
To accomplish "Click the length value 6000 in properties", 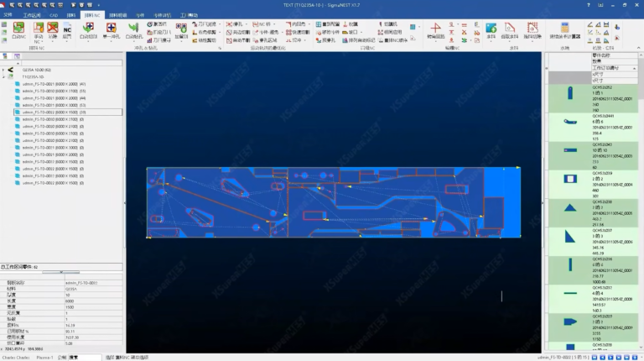I will 69,301.
